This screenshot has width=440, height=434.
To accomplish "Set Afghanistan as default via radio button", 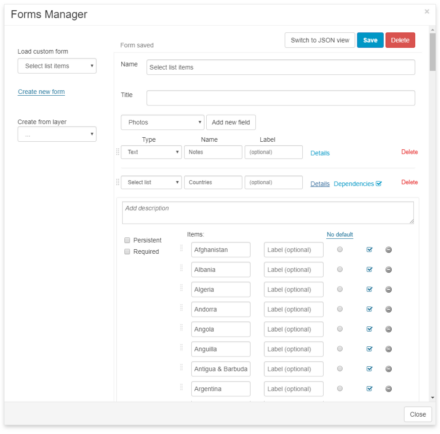I will pyautogui.click(x=340, y=249).
